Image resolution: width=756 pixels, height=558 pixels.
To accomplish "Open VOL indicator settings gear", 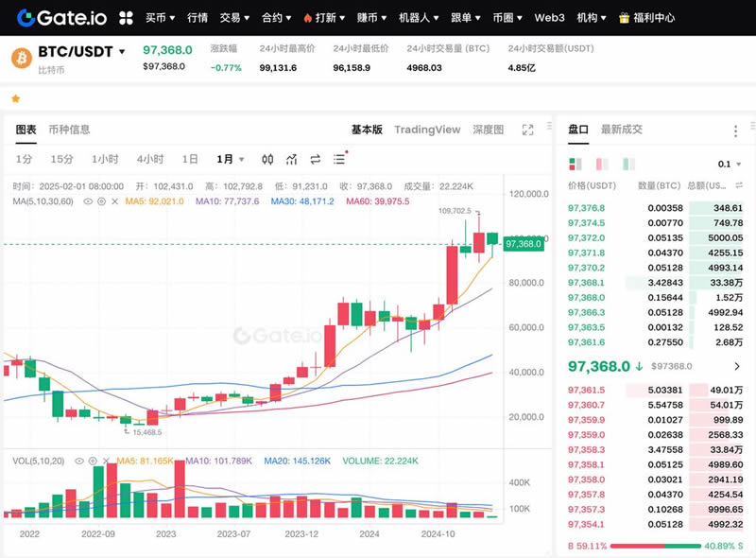I will point(93,461).
